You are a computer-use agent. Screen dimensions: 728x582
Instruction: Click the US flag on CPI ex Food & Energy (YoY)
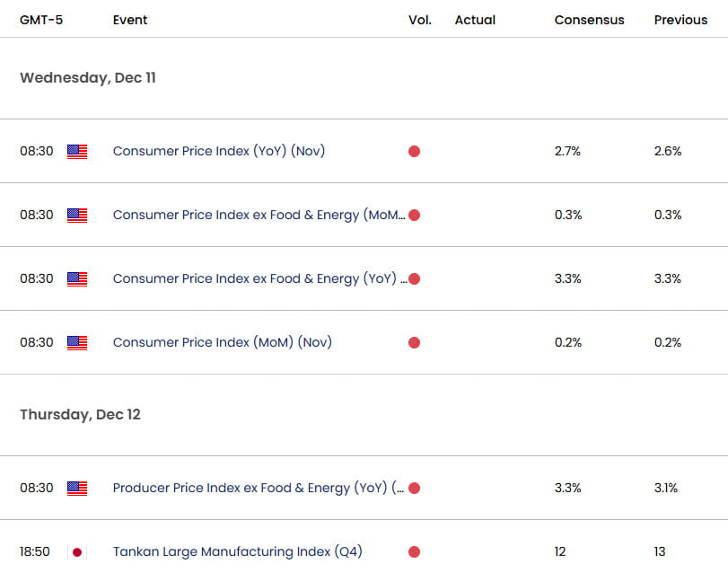(x=77, y=278)
